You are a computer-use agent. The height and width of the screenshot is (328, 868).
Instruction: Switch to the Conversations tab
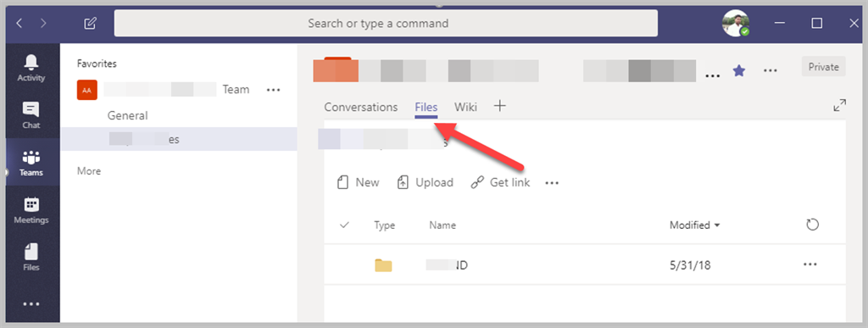pyautogui.click(x=361, y=107)
